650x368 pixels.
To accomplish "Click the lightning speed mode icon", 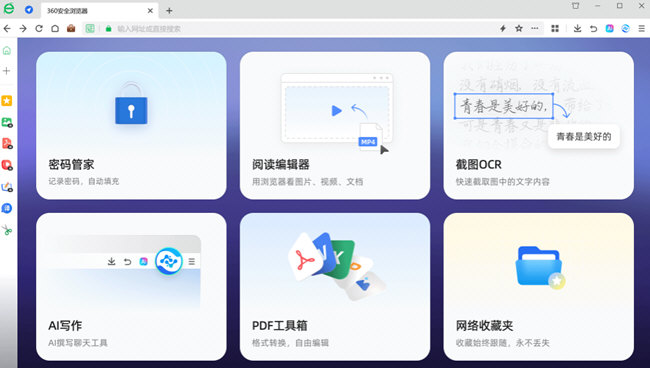I will 502,28.
